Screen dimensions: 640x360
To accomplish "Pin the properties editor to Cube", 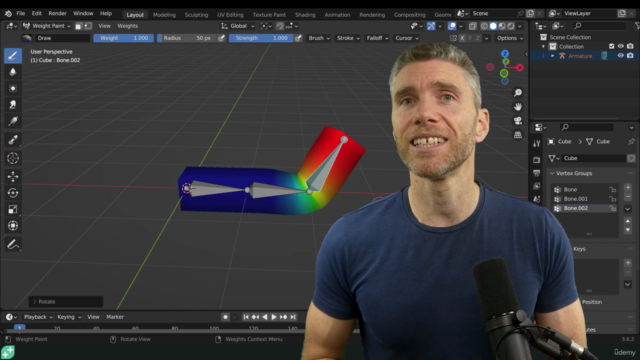I will (x=631, y=142).
